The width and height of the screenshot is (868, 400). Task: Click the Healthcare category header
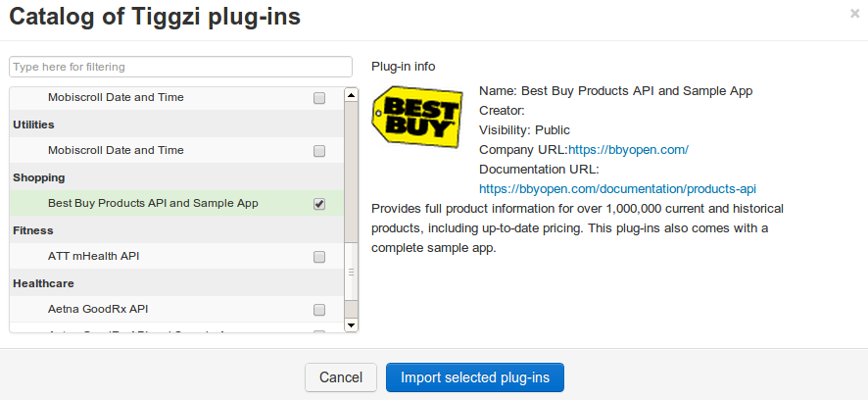pos(43,283)
